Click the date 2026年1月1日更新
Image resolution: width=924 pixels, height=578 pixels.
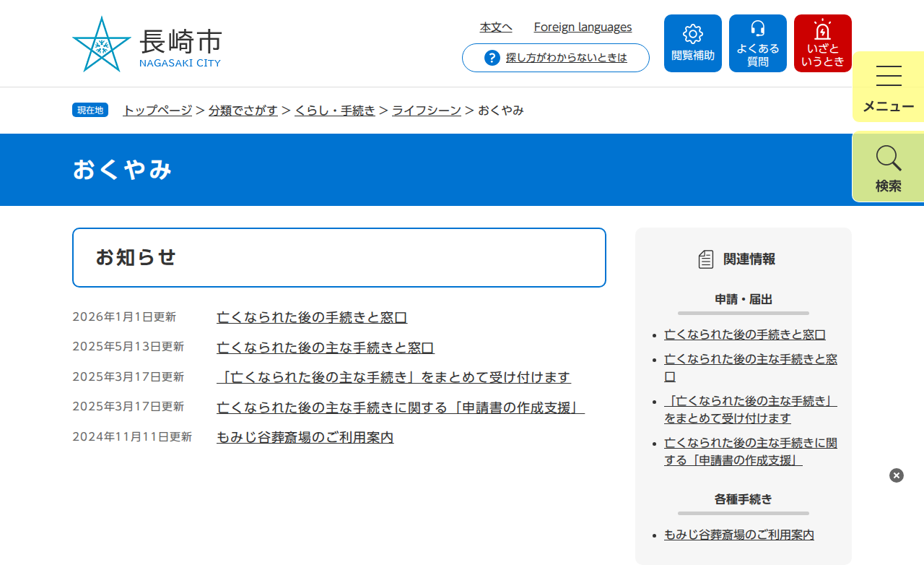click(124, 317)
